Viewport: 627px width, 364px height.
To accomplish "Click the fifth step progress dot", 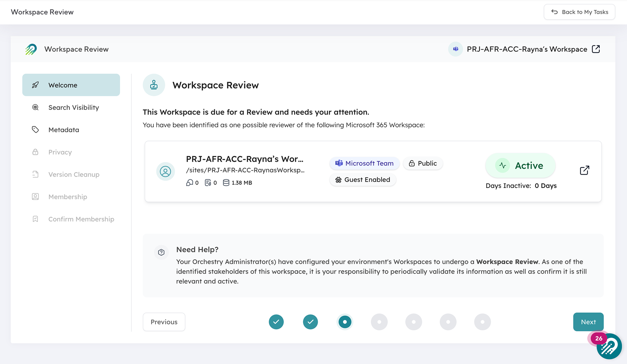I will pos(414,322).
